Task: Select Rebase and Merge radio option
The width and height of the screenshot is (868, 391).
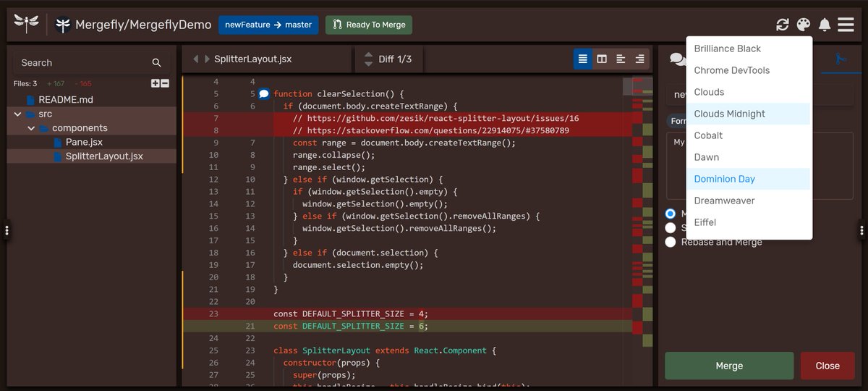Action: (671, 242)
